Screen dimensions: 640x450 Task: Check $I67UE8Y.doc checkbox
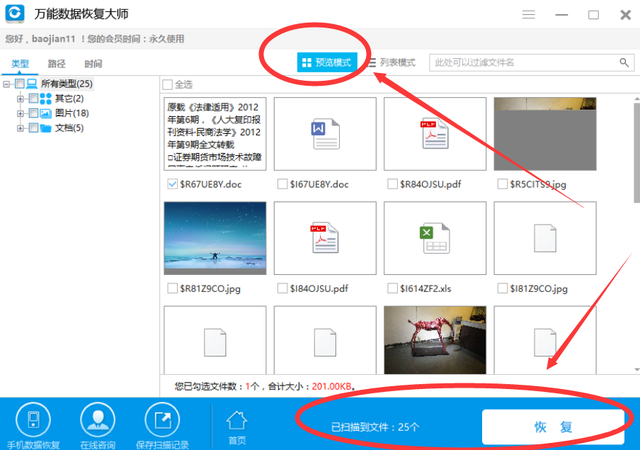pyautogui.click(x=282, y=184)
